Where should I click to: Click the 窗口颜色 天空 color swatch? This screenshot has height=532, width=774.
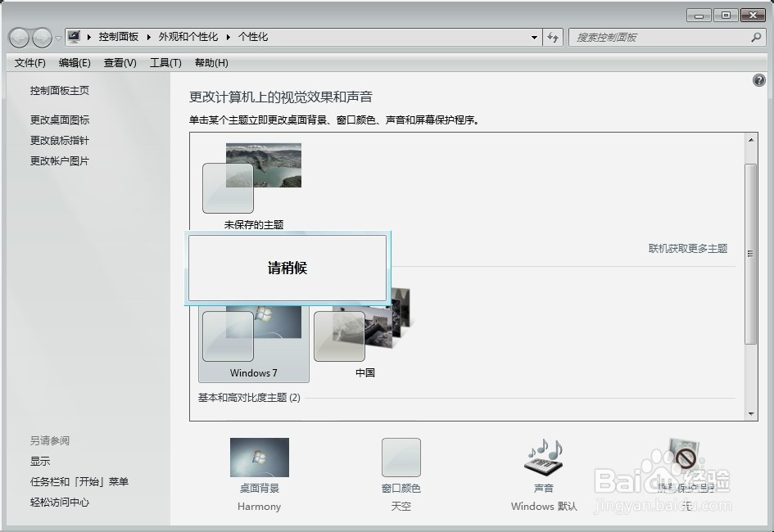click(x=401, y=457)
